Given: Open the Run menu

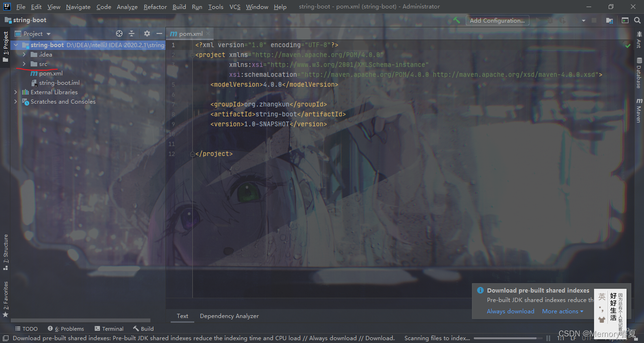Looking at the screenshot, I should (197, 7).
